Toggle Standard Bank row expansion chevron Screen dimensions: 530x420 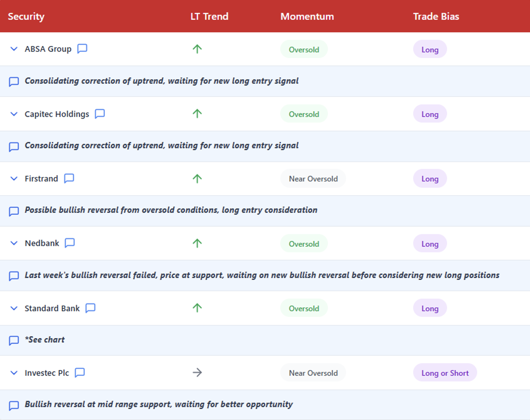pos(14,308)
